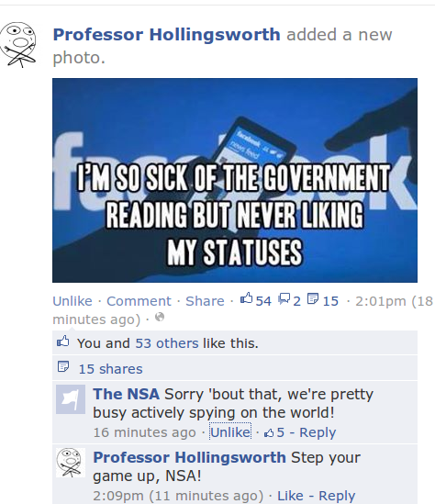Click Professor Hollingsworth's small avatar in comments

click(x=71, y=463)
